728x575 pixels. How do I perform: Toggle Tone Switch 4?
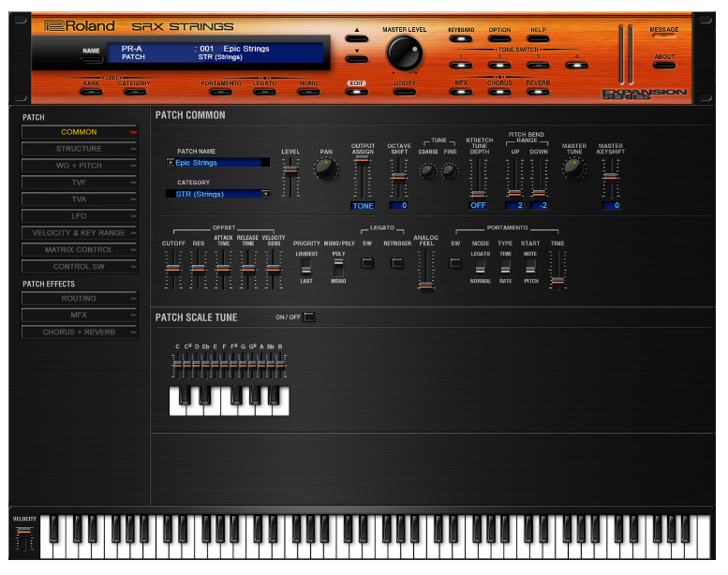pyautogui.click(x=576, y=66)
